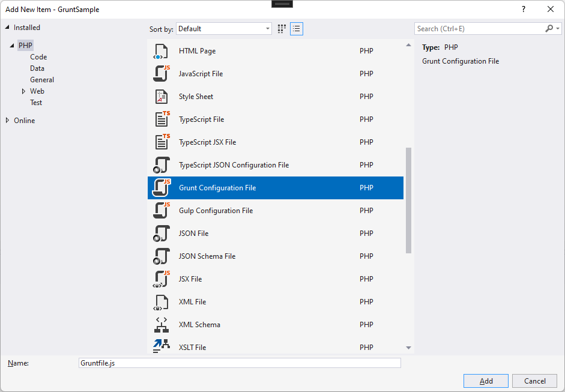Select the General category

pyautogui.click(x=42, y=80)
